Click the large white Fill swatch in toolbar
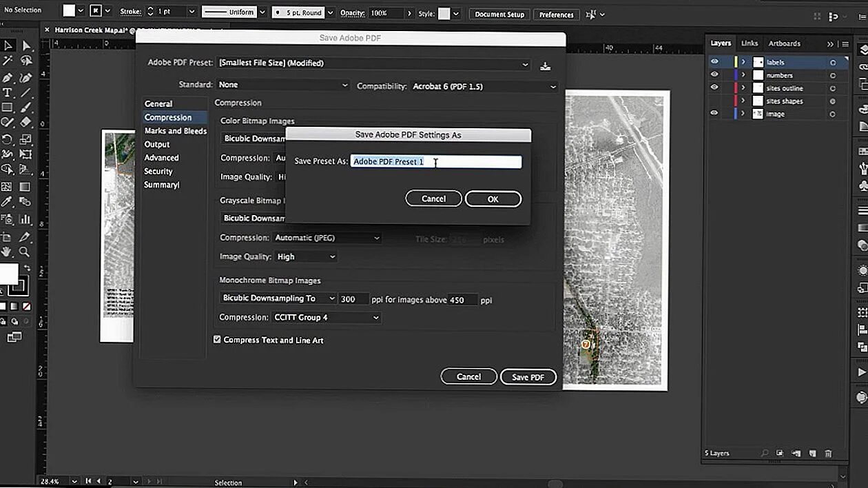This screenshot has height=488, width=868. [x=8, y=274]
